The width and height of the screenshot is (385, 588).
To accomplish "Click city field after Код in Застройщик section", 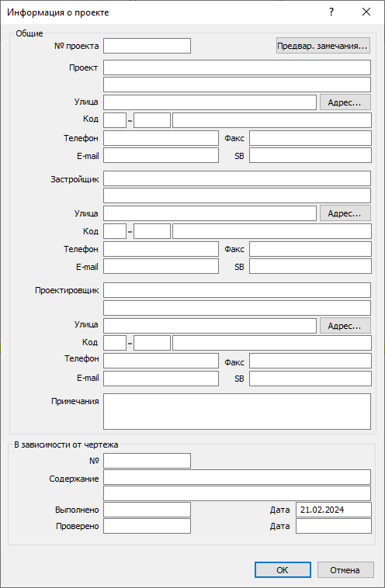I will point(272,231).
